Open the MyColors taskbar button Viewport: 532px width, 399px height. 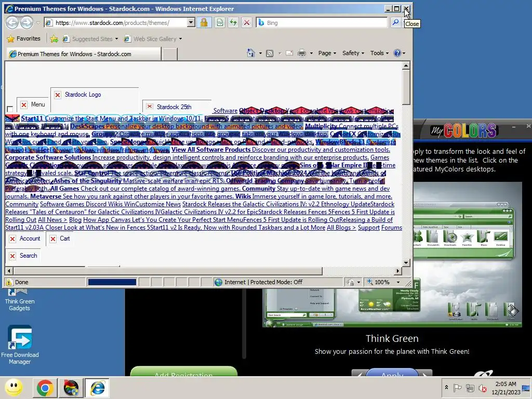click(71, 388)
